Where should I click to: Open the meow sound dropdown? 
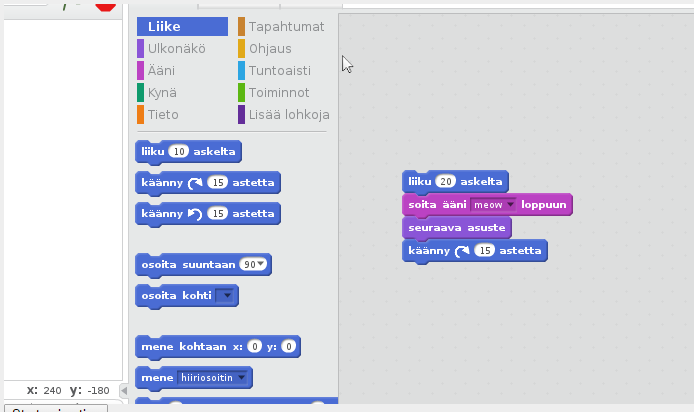[x=510, y=205]
